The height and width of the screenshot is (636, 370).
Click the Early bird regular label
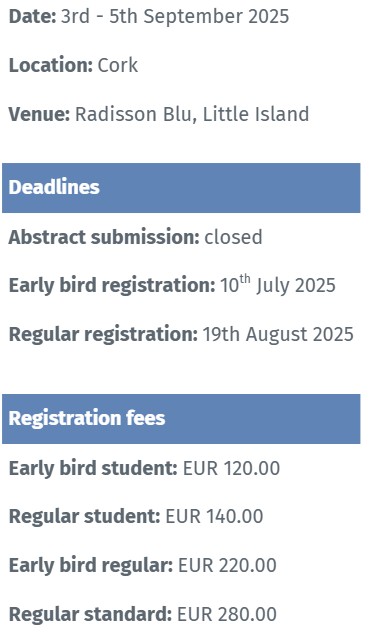tap(91, 565)
